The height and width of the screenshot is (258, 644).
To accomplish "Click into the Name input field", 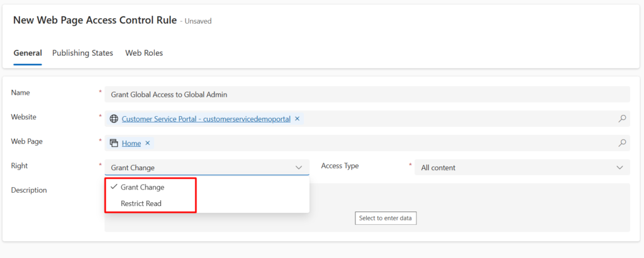I will 367,94.
